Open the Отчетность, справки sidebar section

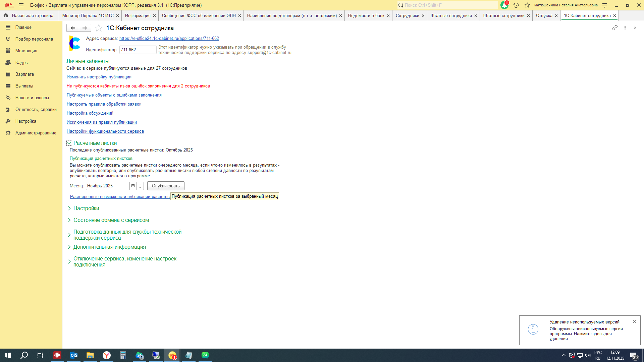point(36,110)
